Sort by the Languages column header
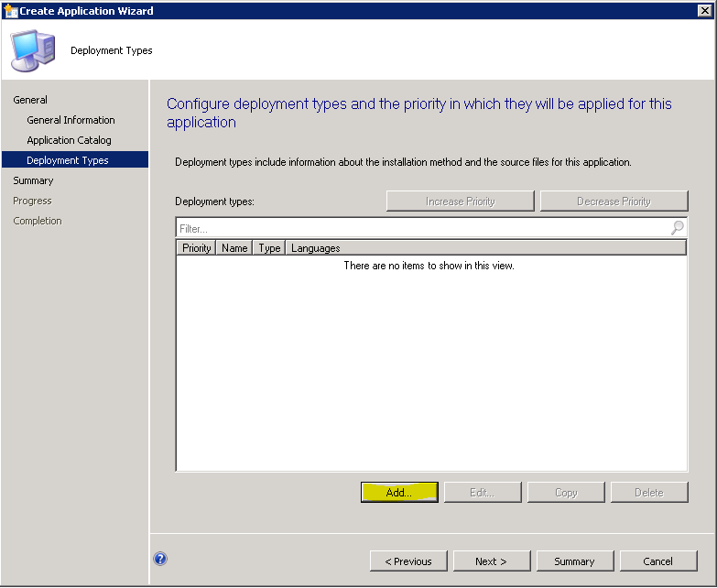 [x=486, y=248]
